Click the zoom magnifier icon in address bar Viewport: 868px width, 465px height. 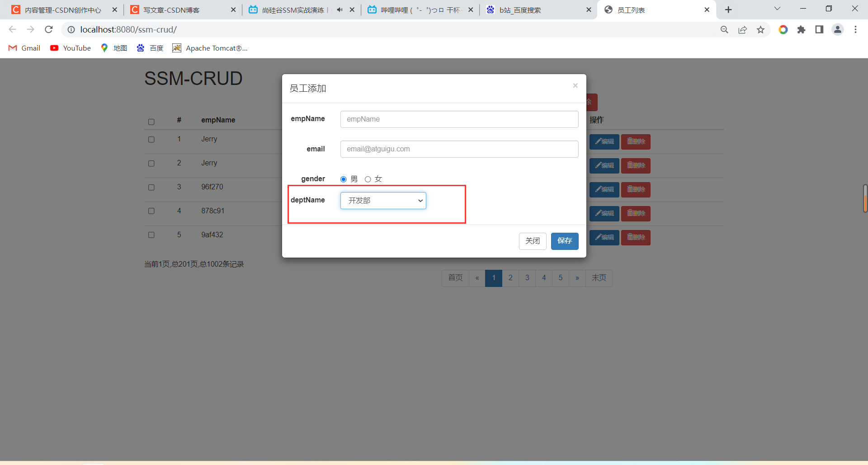(724, 29)
